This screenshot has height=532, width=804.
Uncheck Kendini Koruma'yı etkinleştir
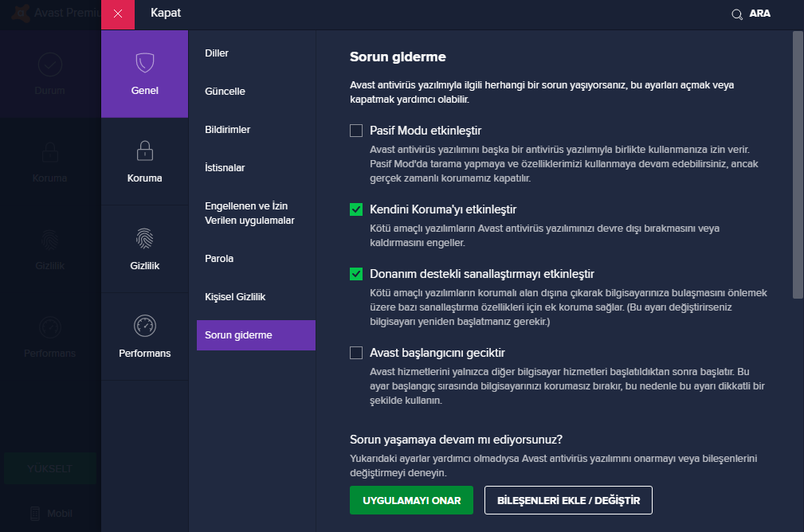pyautogui.click(x=356, y=209)
